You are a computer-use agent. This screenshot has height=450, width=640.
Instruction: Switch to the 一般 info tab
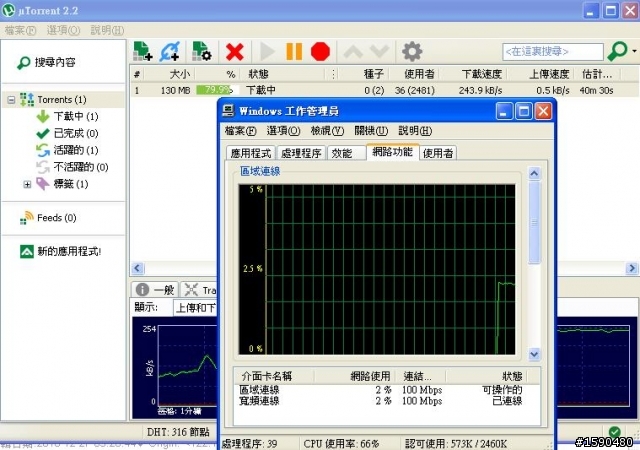point(155,290)
